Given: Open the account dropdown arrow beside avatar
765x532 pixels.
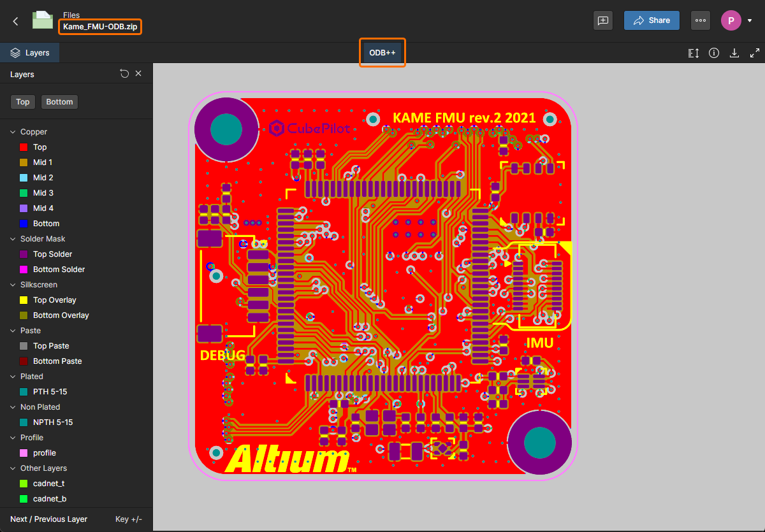Looking at the screenshot, I should [750, 21].
